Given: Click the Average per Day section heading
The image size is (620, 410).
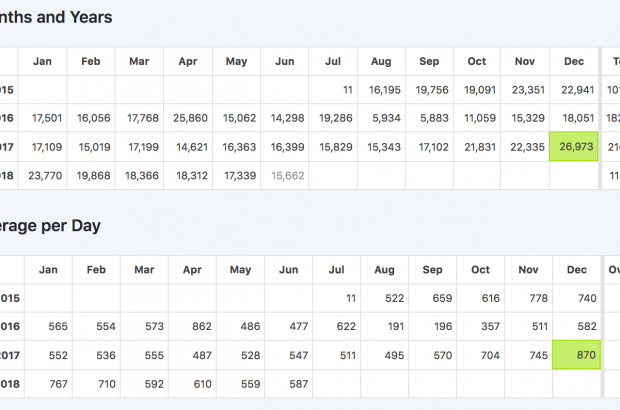Looking at the screenshot, I should click(x=50, y=225).
